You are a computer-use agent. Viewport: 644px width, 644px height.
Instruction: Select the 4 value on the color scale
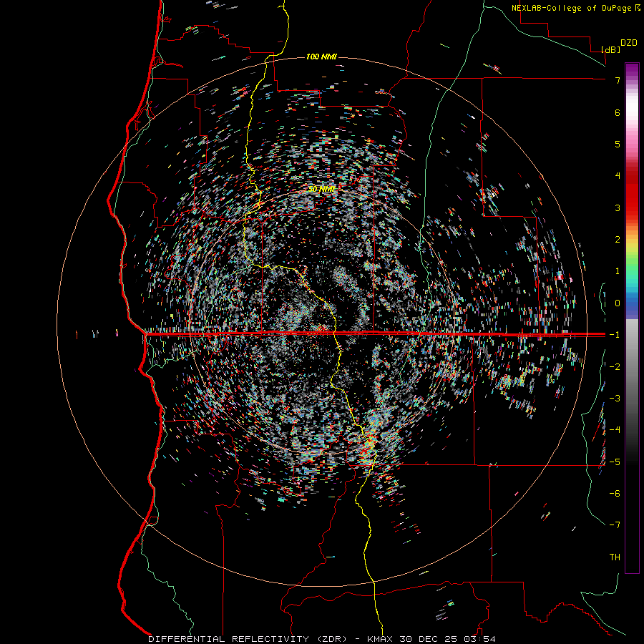coord(618,176)
